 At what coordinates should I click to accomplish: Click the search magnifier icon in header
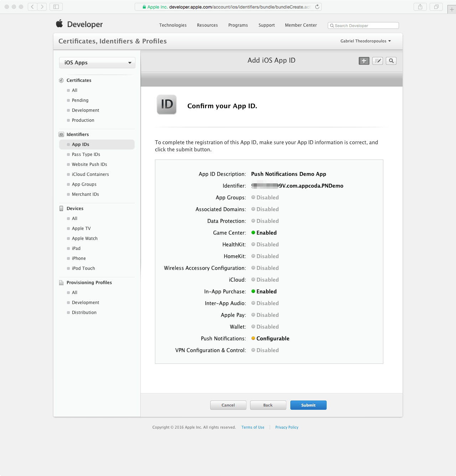(391, 61)
